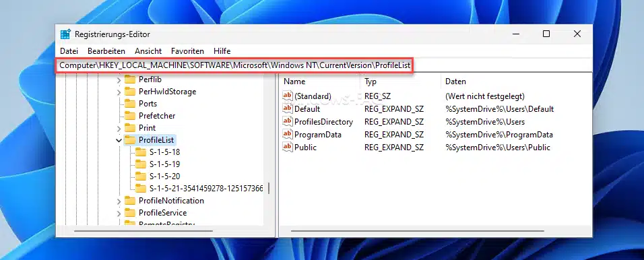Select the ProfileNotification folder icon

click(x=130, y=201)
